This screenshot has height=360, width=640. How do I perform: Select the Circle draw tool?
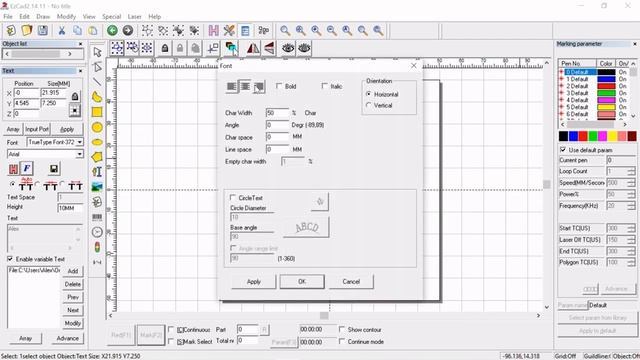pyautogui.click(x=97, y=127)
